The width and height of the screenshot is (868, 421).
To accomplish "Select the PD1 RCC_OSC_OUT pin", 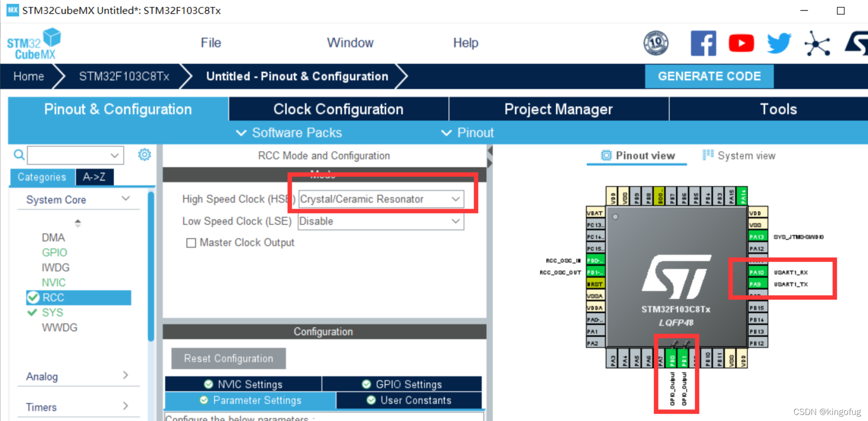I will point(596,272).
